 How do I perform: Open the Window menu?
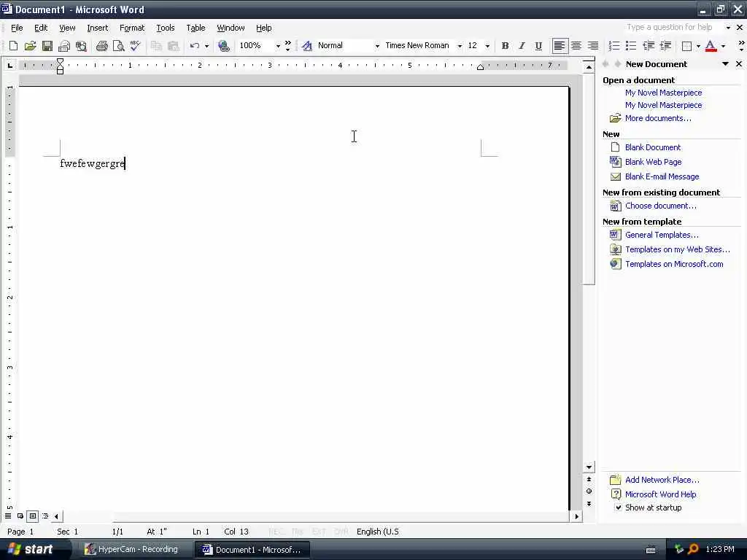click(231, 28)
